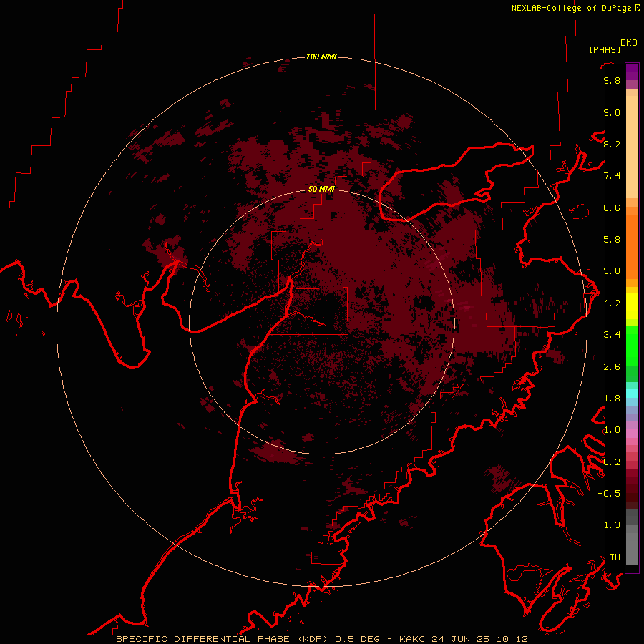Viewport: 644px width, 644px height.
Task: Pick the pink color bar segment
Action: pyautogui.click(x=632, y=434)
